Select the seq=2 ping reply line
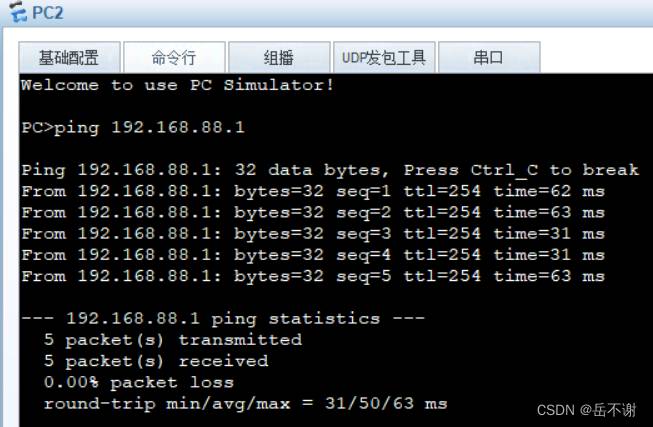Viewport: 653px width, 427px height. point(313,213)
